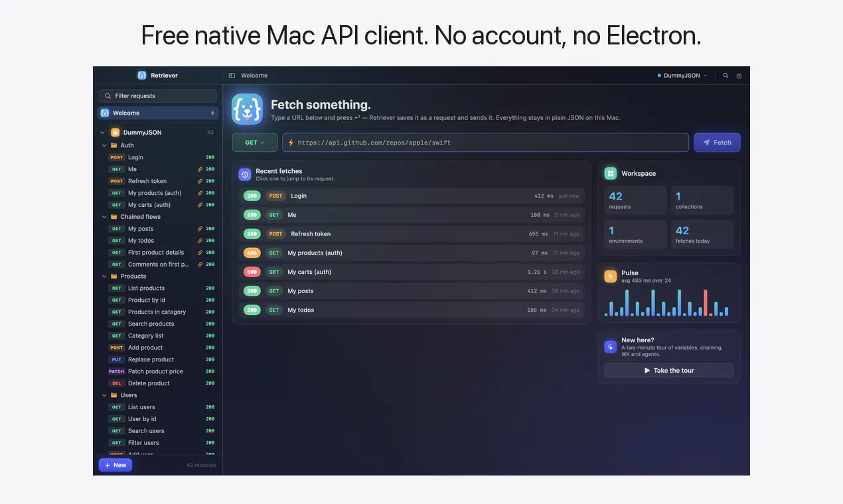The image size is (843, 504).
Task: Click the sparkle icon next to New here?
Action: click(x=610, y=346)
